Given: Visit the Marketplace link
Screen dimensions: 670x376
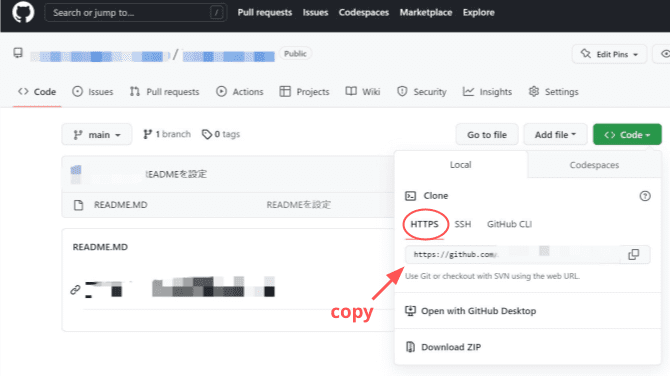Looking at the screenshot, I should (x=426, y=13).
